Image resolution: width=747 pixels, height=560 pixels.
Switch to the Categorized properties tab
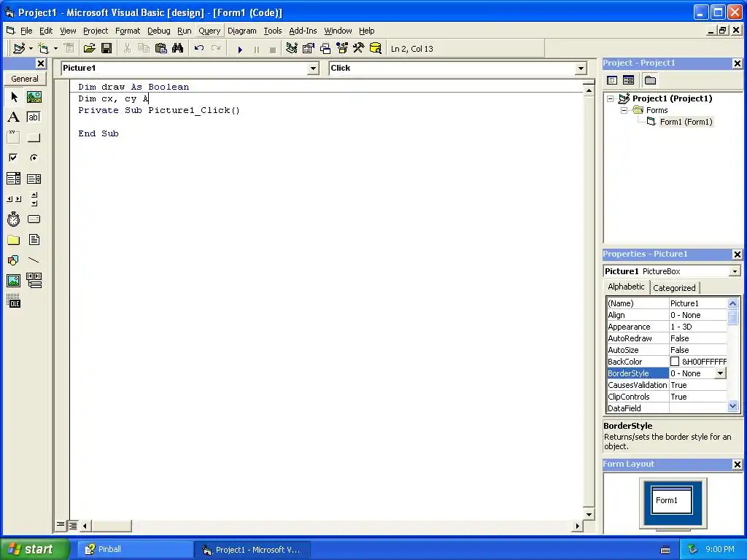(x=674, y=287)
